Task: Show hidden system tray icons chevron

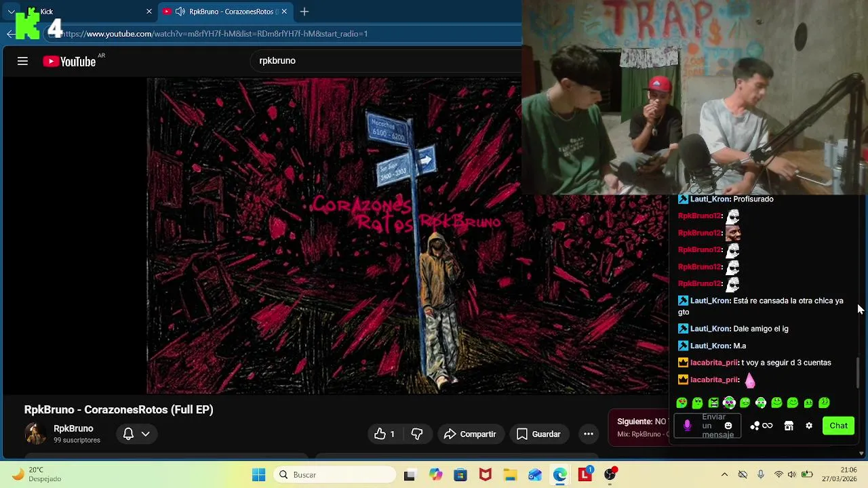Action: coord(724,474)
